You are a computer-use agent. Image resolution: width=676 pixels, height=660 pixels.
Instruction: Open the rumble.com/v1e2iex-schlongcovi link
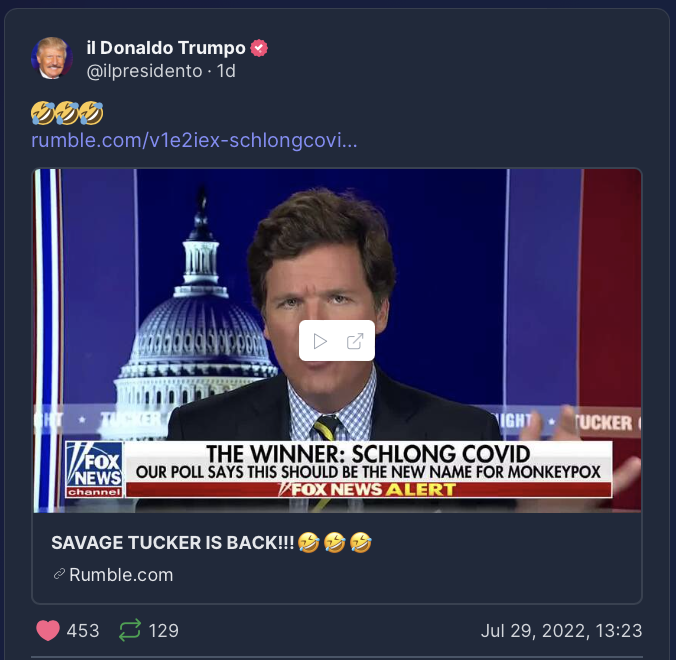194,140
